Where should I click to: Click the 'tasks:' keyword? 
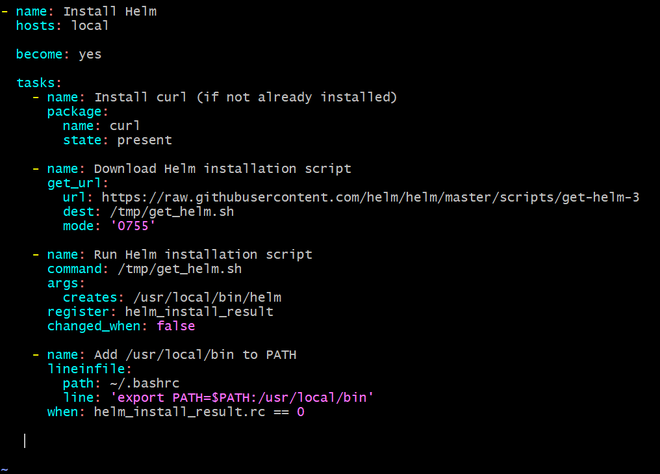click(39, 83)
